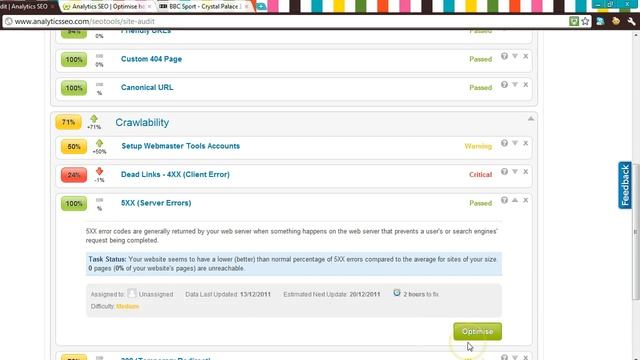Click red down arrow for Dead Links

99,171
